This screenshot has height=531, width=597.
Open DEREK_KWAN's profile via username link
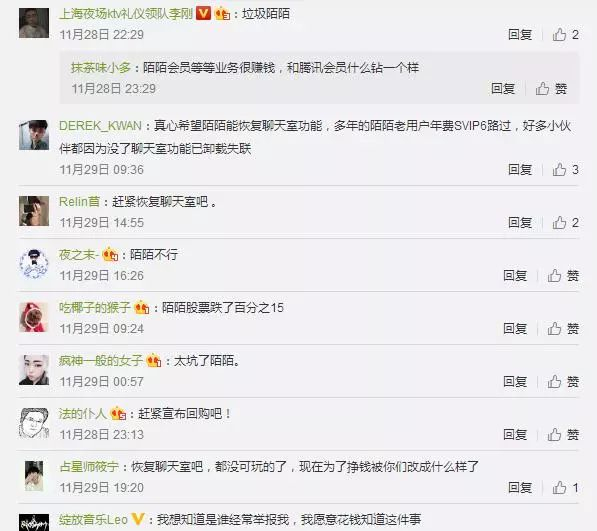click(x=100, y=126)
